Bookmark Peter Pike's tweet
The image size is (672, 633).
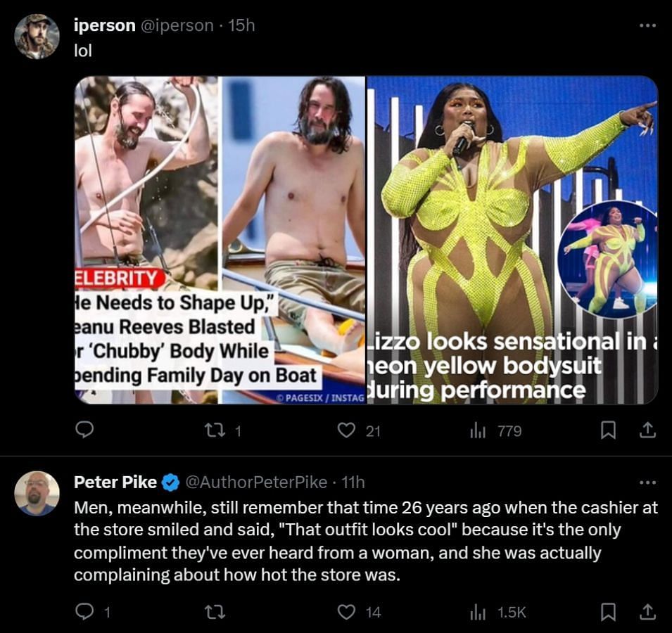[x=608, y=612]
